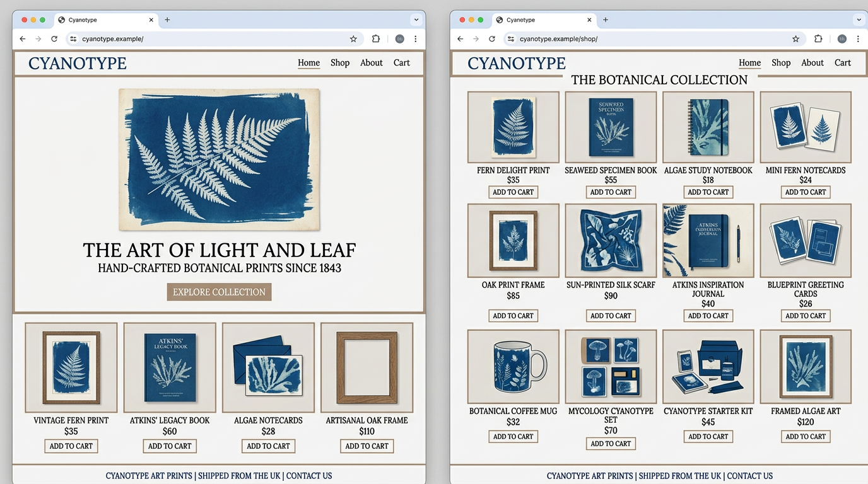
Task: Open profile avatar in right browser window
Action: coord(842,39)
